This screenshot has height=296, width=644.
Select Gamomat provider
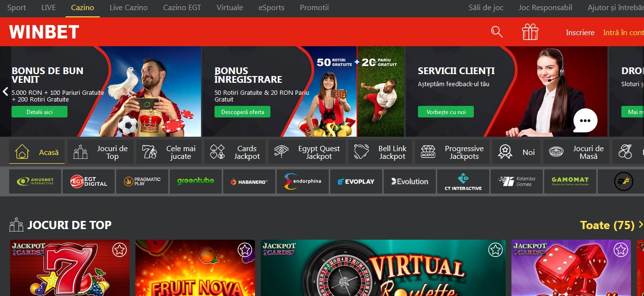point(570,181)
